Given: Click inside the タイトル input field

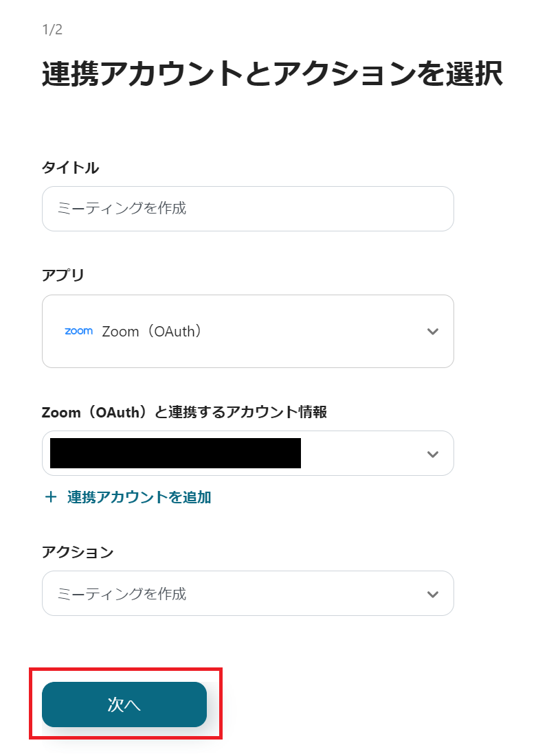Looking at the screenshot, I should point(247,209).
